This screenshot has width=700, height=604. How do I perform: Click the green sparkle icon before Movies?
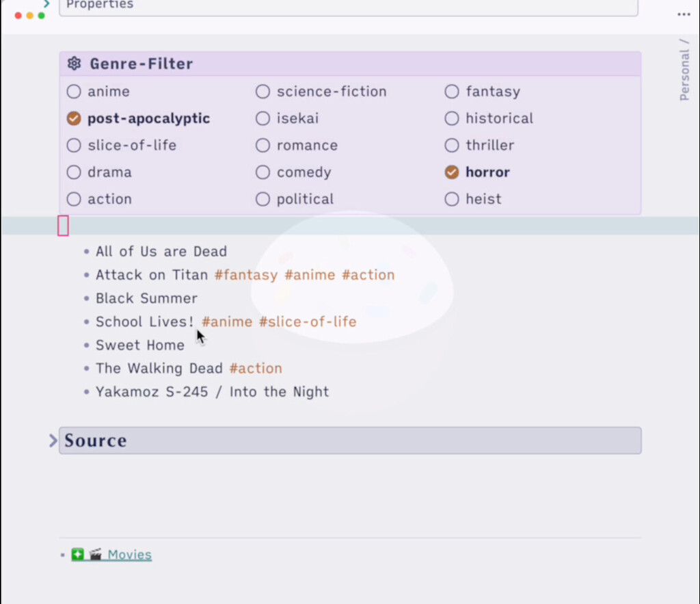(x=77, y=554)
